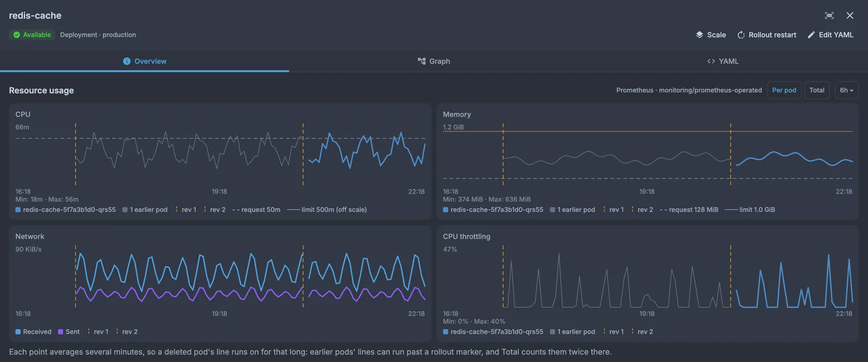
Task: Click Network legend Sent purple swatch
Action: pos(61,332)
